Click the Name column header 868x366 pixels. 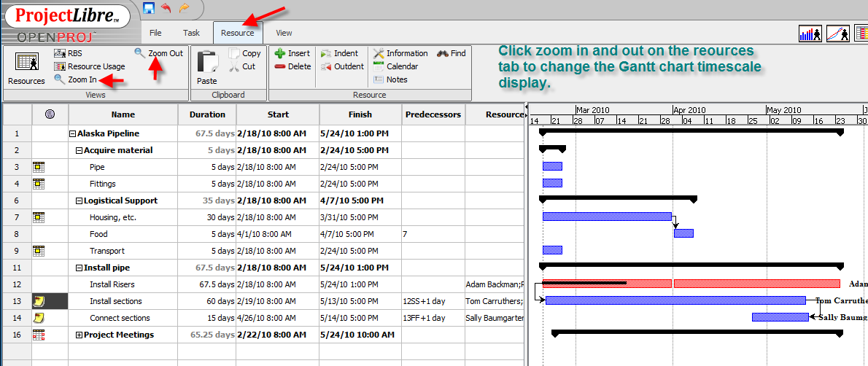(x=123, y=114)
